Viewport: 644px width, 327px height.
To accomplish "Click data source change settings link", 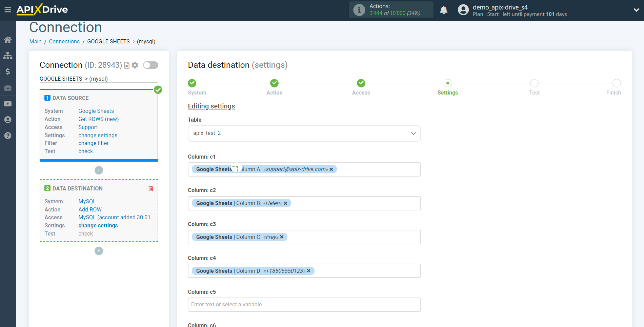I will [x=98, y=135].
